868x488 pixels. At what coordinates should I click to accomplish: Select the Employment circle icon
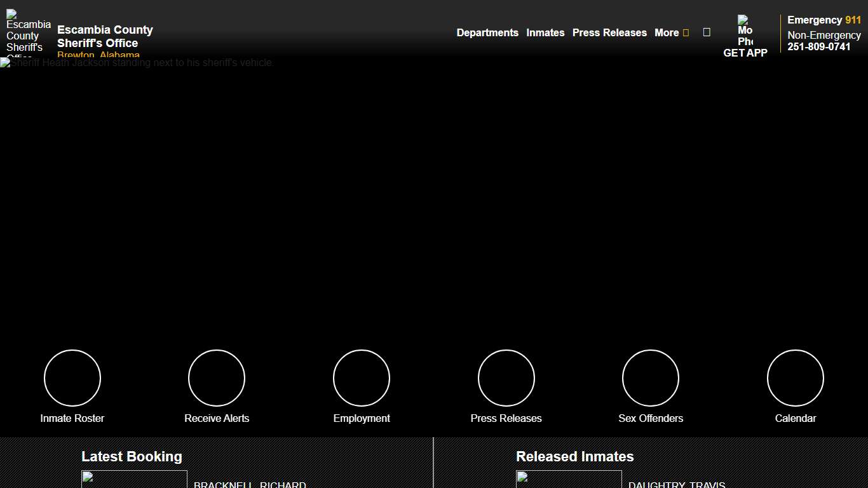[x=362, y=378]
